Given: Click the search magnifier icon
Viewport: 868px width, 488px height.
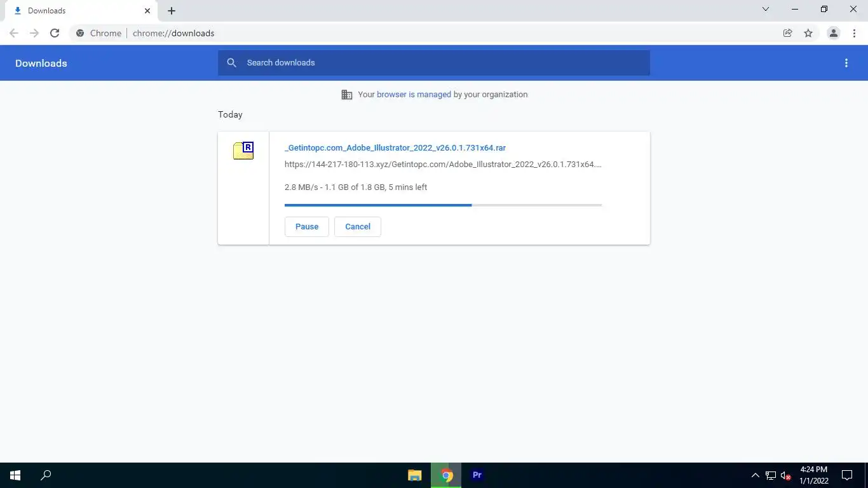Looking at the screenshot, I should (232, 63).
